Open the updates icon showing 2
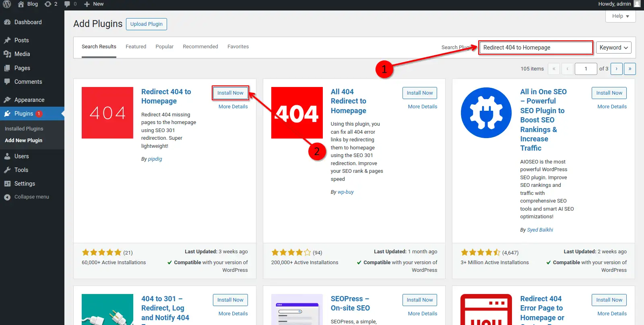This screenshot has width=644, height=325. point(48,4)
